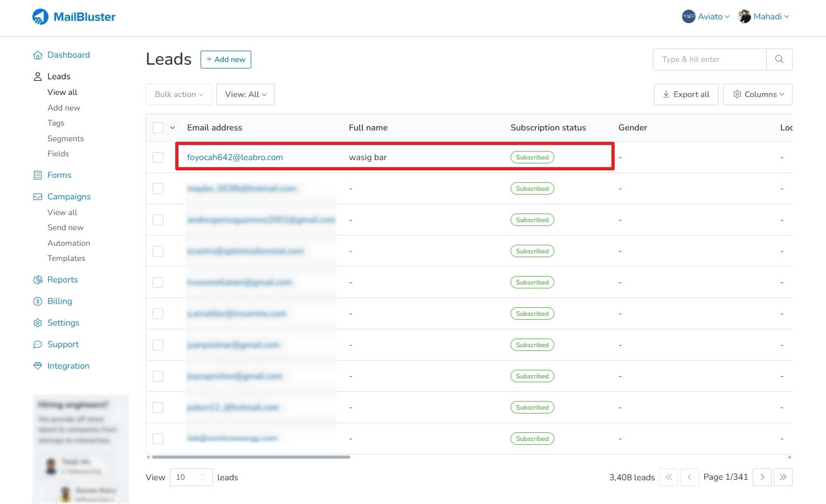Click the '3,408 leads' count text

click(632, 478)
